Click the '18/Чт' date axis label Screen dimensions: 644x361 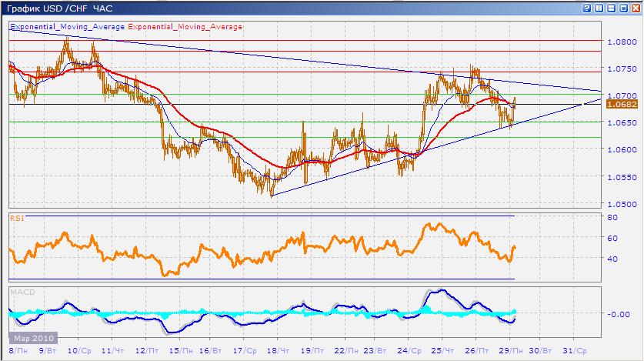[x=278, y=351]
